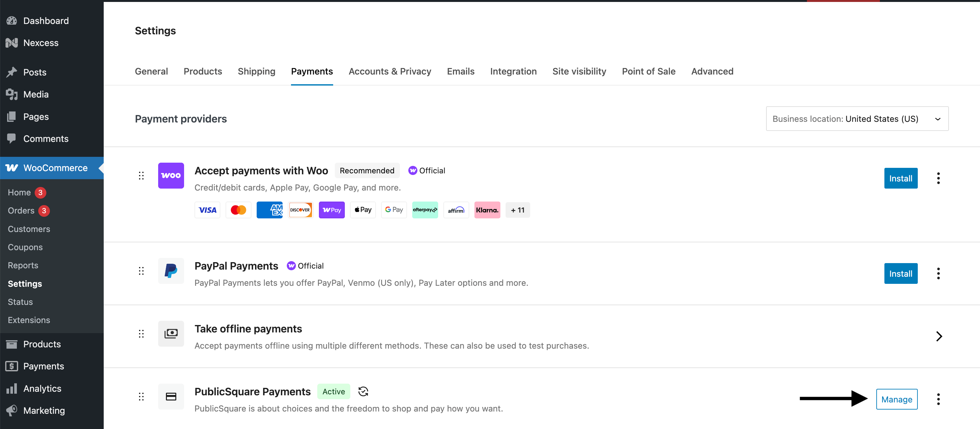Open the Status submenu link
This screenshot has height=429, width=980.
click(x=20, y=302)
